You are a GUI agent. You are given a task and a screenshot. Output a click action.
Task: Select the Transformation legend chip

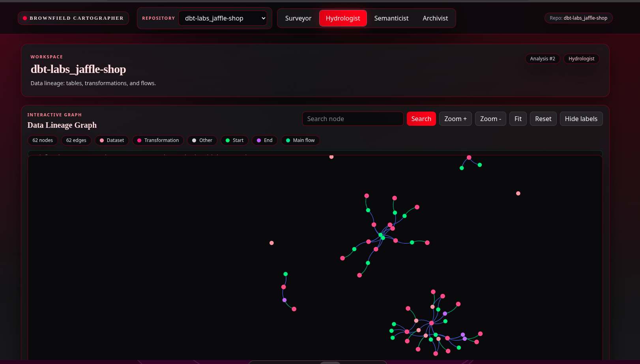158,140
